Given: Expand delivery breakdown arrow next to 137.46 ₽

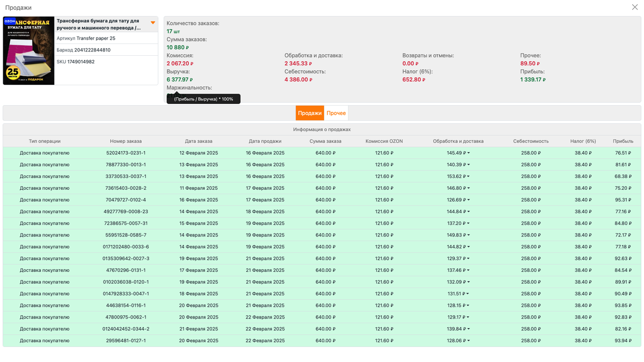Looking at the screenshot, I should tap(469, 270).
